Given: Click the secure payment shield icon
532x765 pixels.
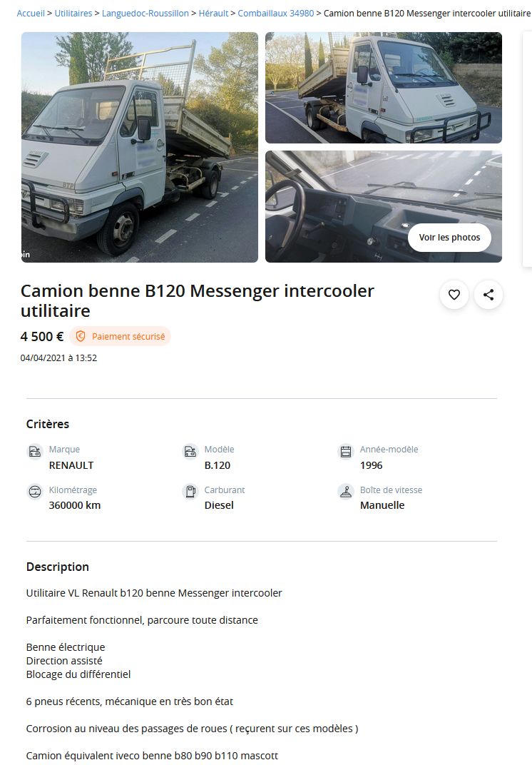Looking at the screenshot, I should click(81, 336).
